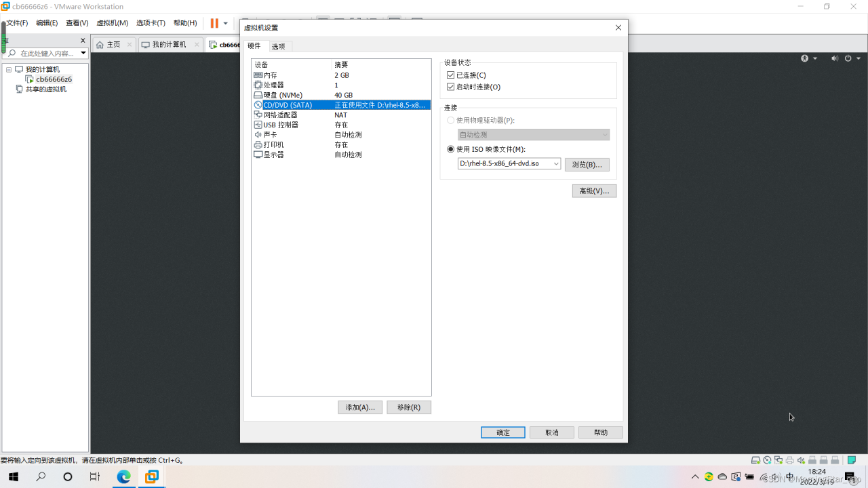Click the hard disk status bar icon
868x488 pixels.
pyautogui.click(x=755, y=460)
